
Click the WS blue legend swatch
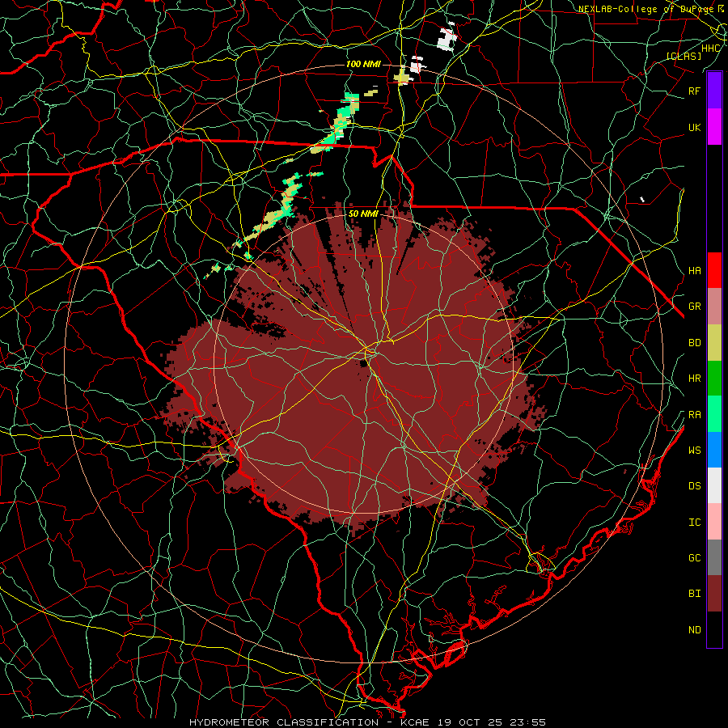(714, 450)
